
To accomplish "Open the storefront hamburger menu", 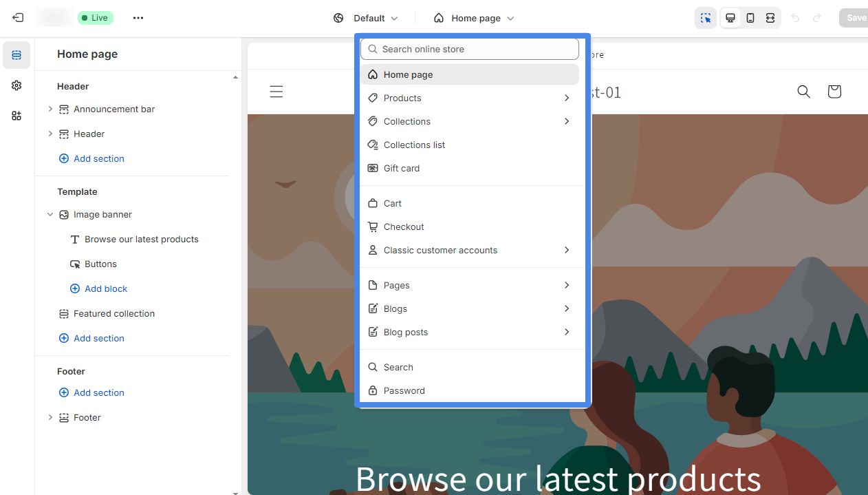I will point(276,92).
